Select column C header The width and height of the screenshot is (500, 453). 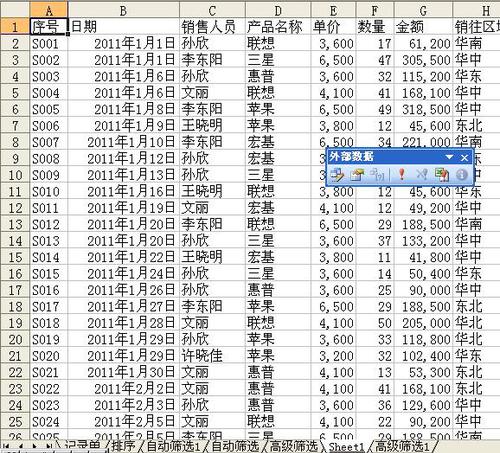(212, 10)
